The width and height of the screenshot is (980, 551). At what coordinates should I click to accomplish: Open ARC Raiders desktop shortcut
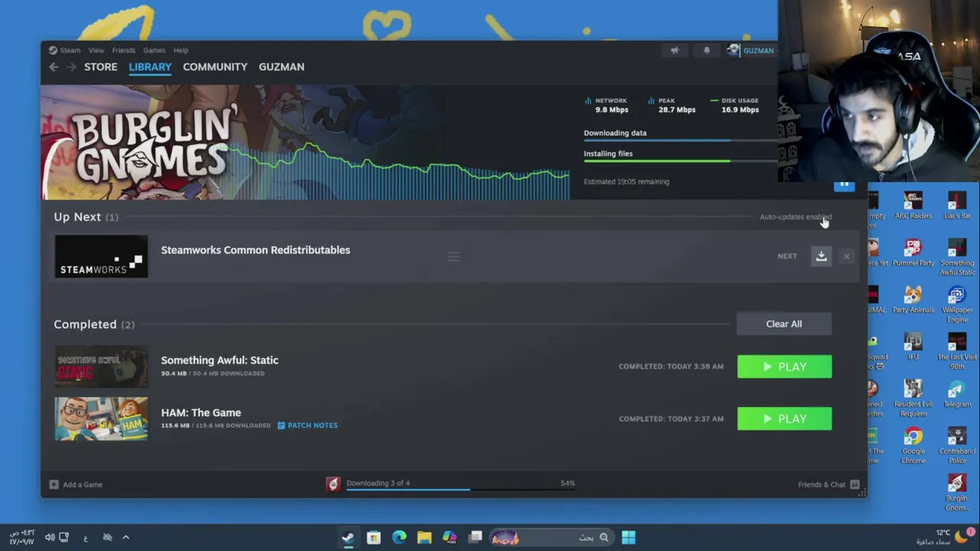[x=913, y=206]
